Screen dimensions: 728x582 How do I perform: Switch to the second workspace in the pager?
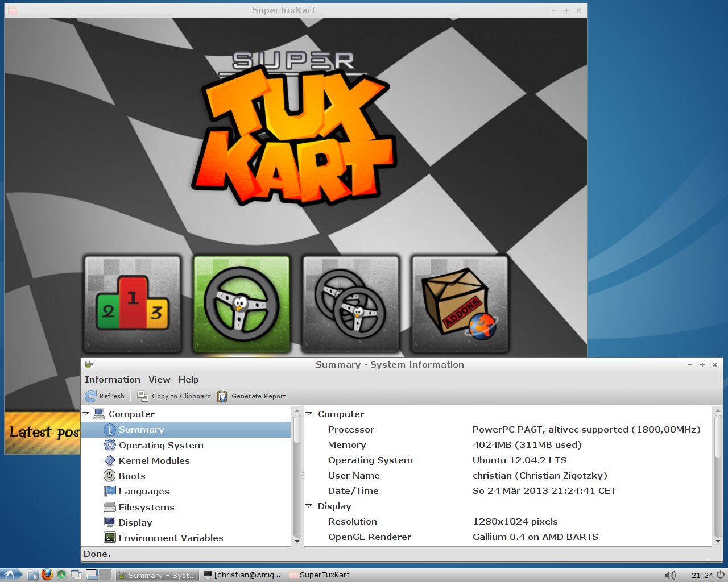point(105,575)
